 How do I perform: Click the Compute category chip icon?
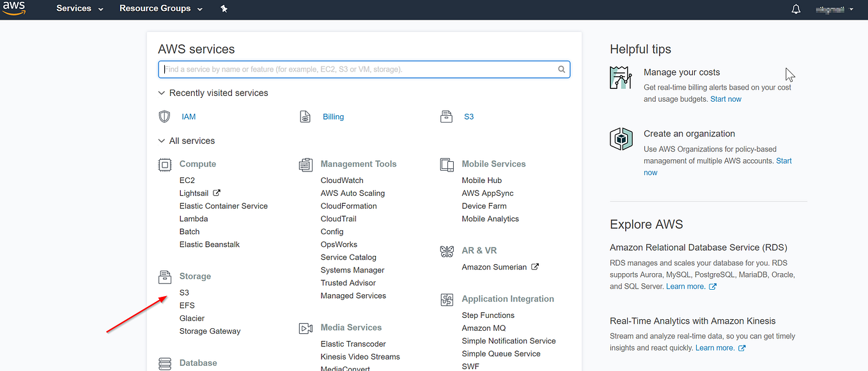(165, 164)
